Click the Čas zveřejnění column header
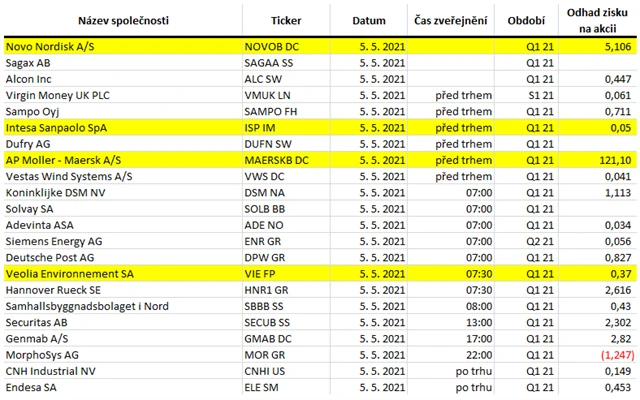The height and width of the screenshot is (400, 640). (x=446, y=19)
